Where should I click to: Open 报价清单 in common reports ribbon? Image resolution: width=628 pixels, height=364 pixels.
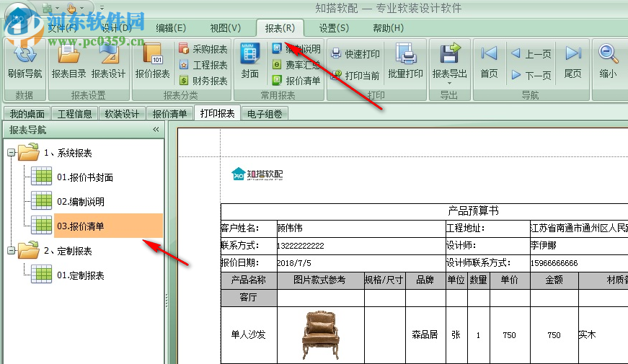pyautogui.click(x=296, y=81)
